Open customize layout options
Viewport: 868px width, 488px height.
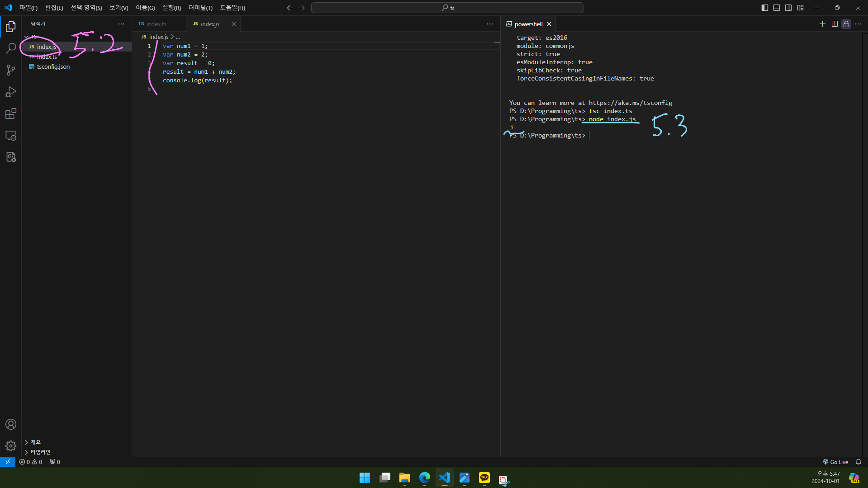pos(801,8)
